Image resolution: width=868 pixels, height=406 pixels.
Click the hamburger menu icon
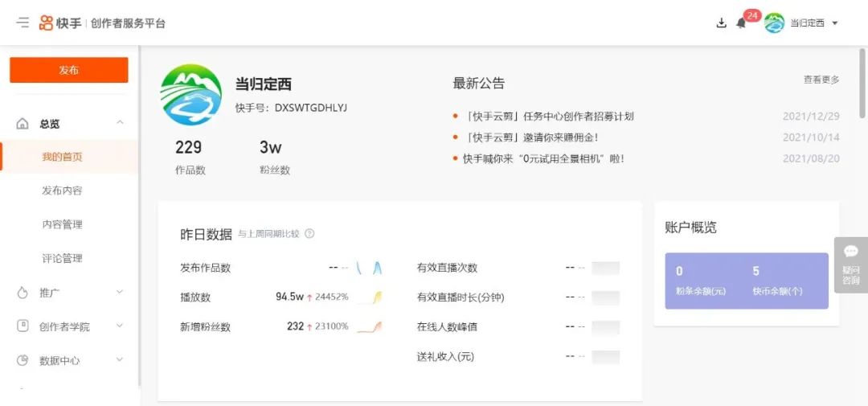pos(23,23)
